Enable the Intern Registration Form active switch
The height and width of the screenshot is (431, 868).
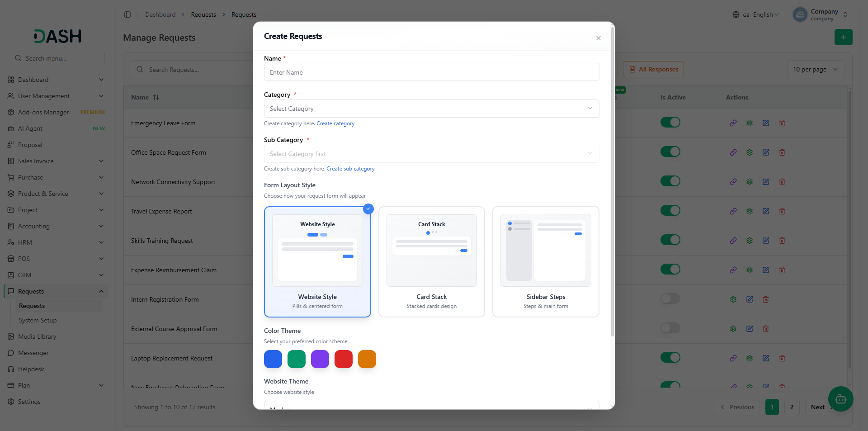click(x=670, y=298)
